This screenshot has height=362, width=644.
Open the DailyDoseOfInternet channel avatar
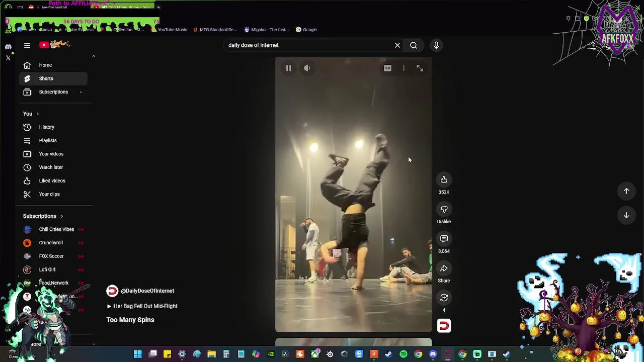pyautogui.click(x=112, y=291)
